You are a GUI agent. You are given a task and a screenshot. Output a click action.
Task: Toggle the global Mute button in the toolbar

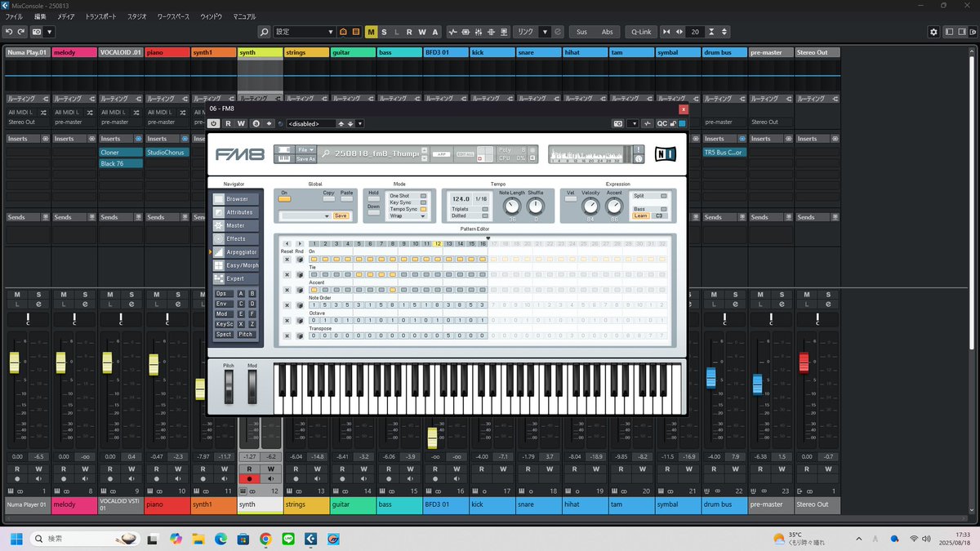coord(372,32)
